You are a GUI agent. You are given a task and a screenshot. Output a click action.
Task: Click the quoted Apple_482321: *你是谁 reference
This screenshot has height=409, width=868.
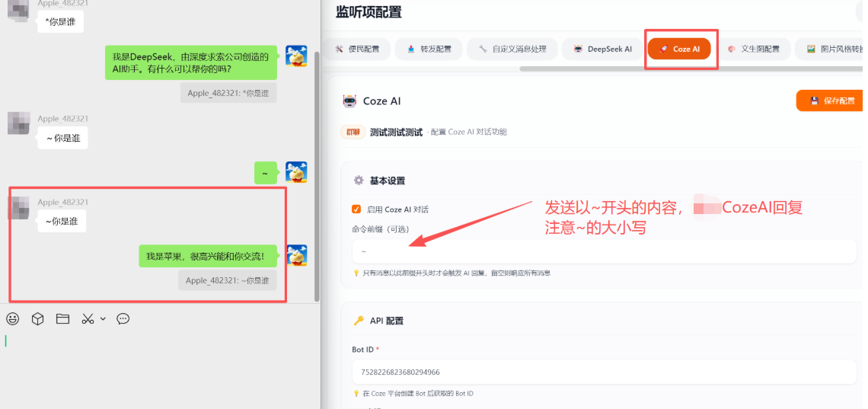(228, 93)
